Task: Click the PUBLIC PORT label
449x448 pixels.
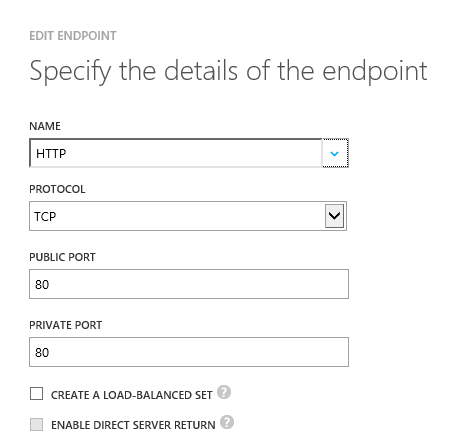Action: click(x=62, y=257)
